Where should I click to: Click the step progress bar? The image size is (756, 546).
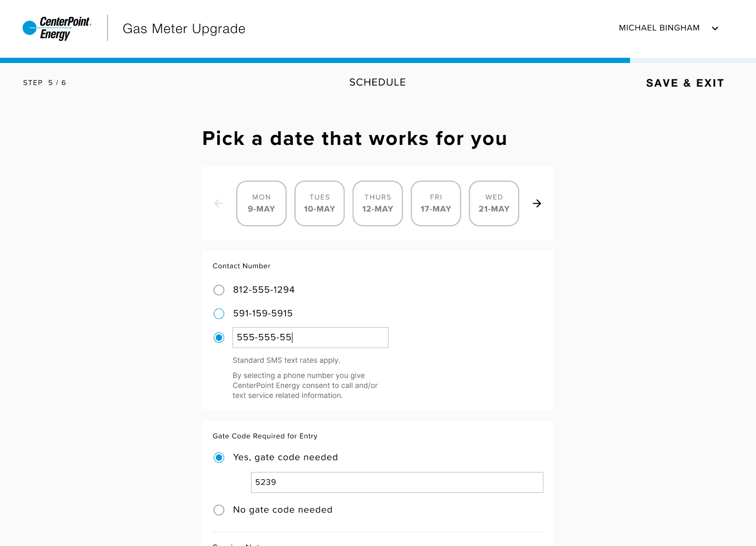(378, 60)
